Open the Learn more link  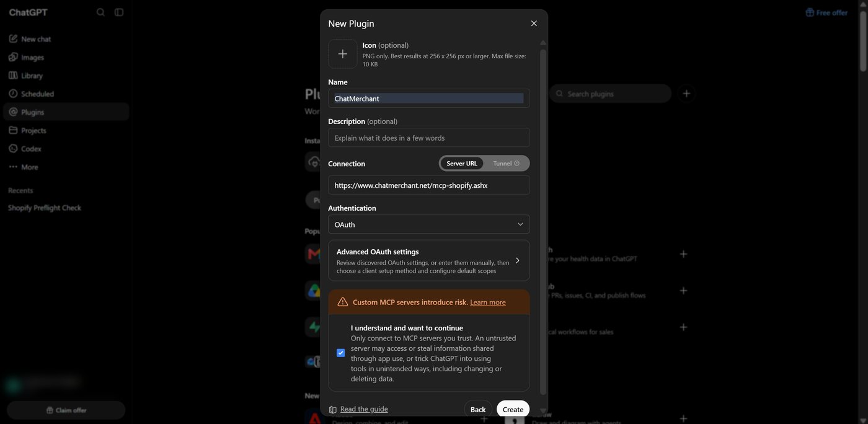click(488, 303)
